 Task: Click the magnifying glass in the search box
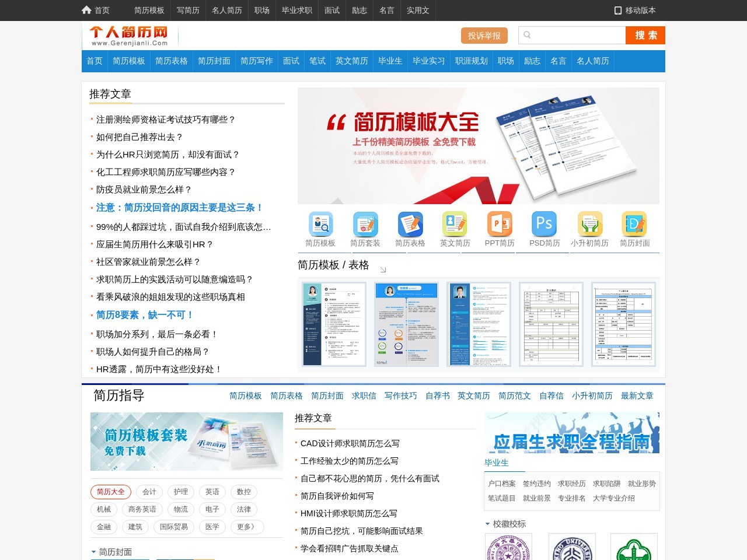[526, 35]
